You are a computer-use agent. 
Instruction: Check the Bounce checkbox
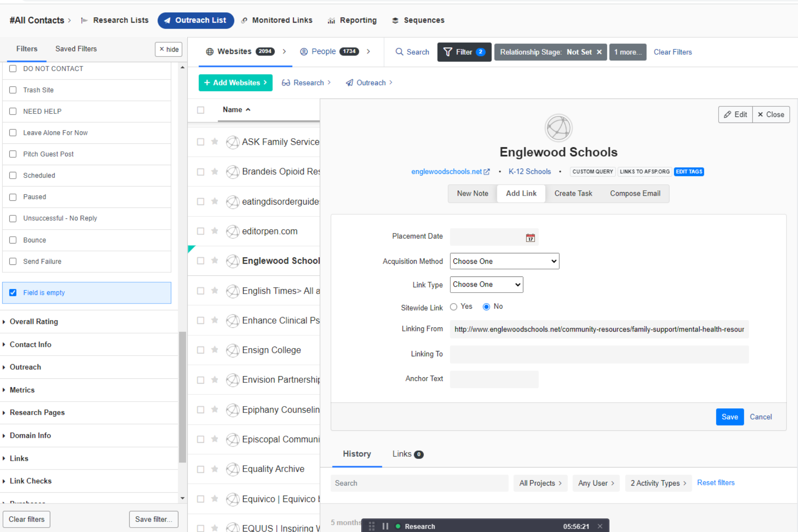click(x=13, y=240)
